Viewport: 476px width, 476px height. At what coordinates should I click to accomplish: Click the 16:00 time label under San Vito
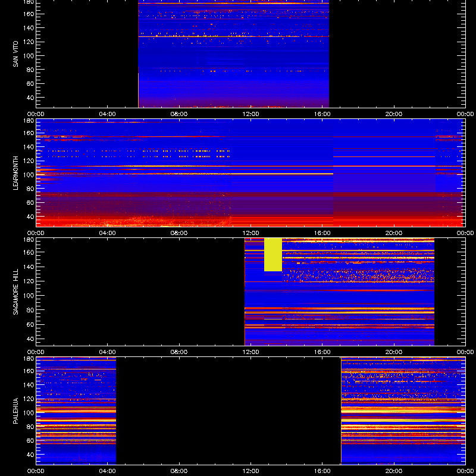322,114
